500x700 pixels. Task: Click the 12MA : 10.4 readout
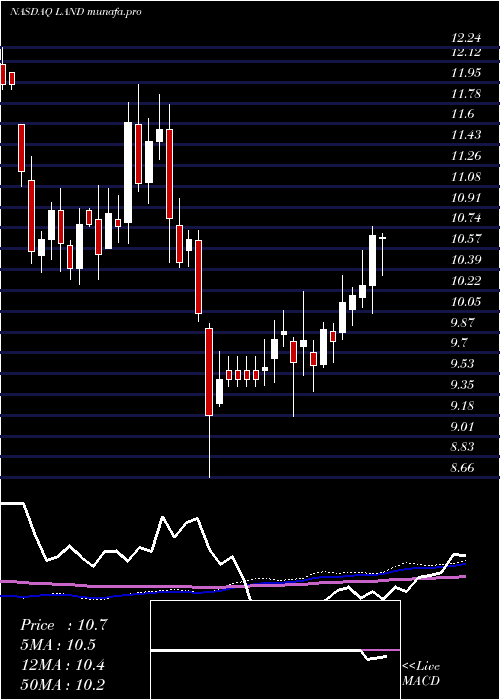click(62, 665)
